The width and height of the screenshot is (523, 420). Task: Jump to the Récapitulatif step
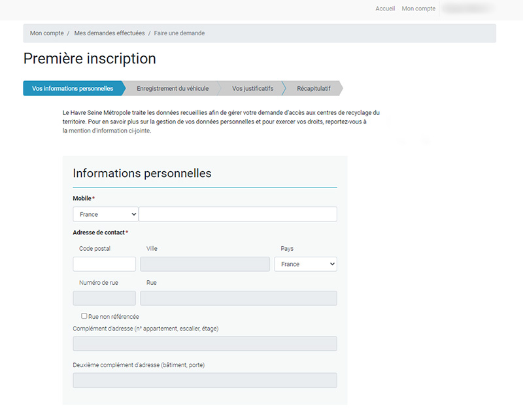[x=313, y=88]
